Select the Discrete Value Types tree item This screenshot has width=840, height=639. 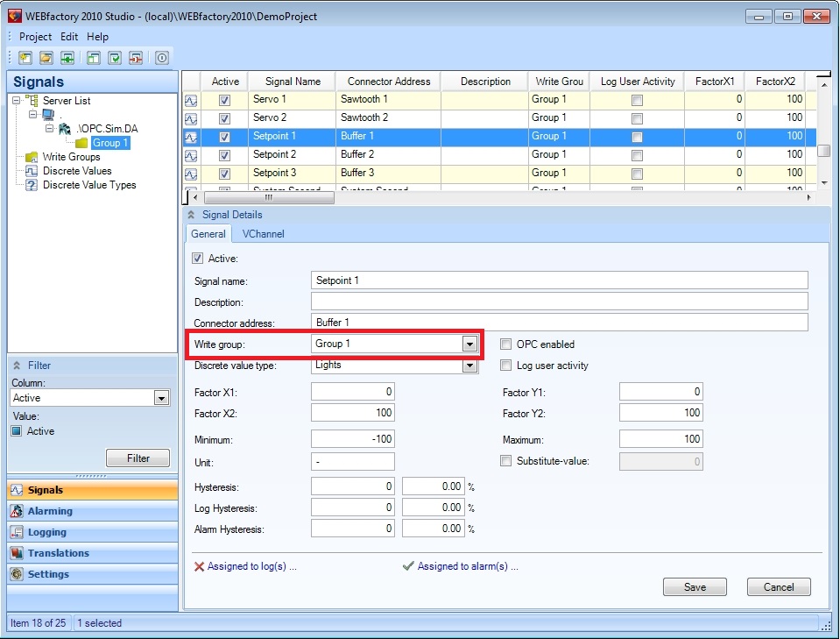(89, 185)
